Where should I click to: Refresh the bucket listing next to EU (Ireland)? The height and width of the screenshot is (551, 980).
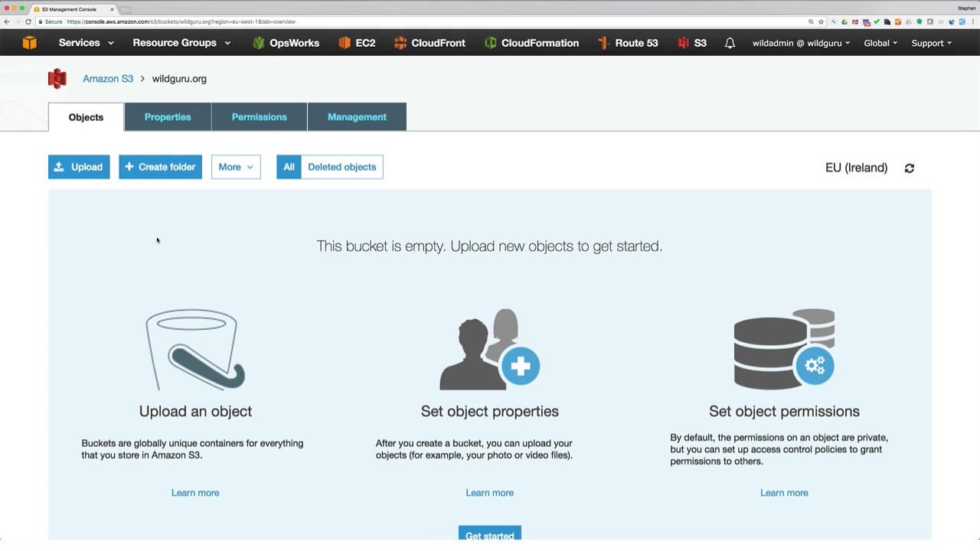[x=910, y=168]
